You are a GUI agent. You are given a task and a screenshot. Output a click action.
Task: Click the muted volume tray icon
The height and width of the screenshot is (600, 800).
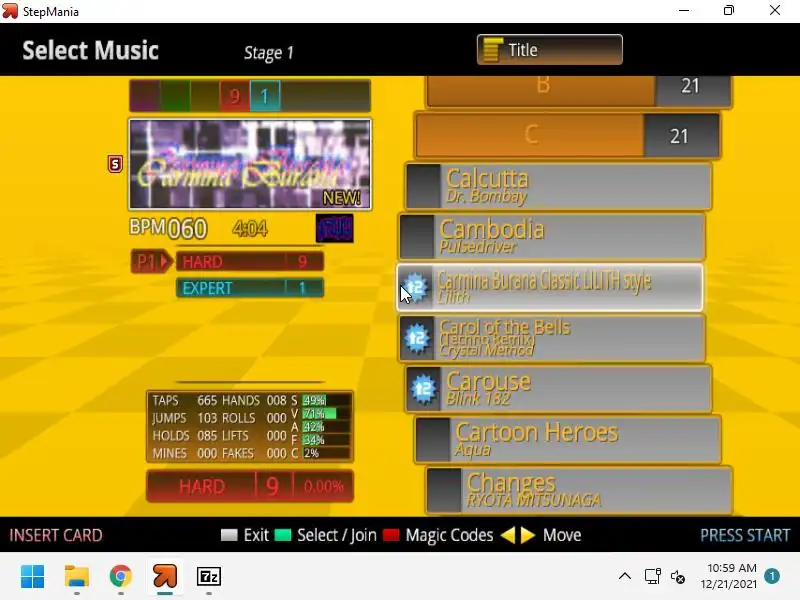coord(678,577)
